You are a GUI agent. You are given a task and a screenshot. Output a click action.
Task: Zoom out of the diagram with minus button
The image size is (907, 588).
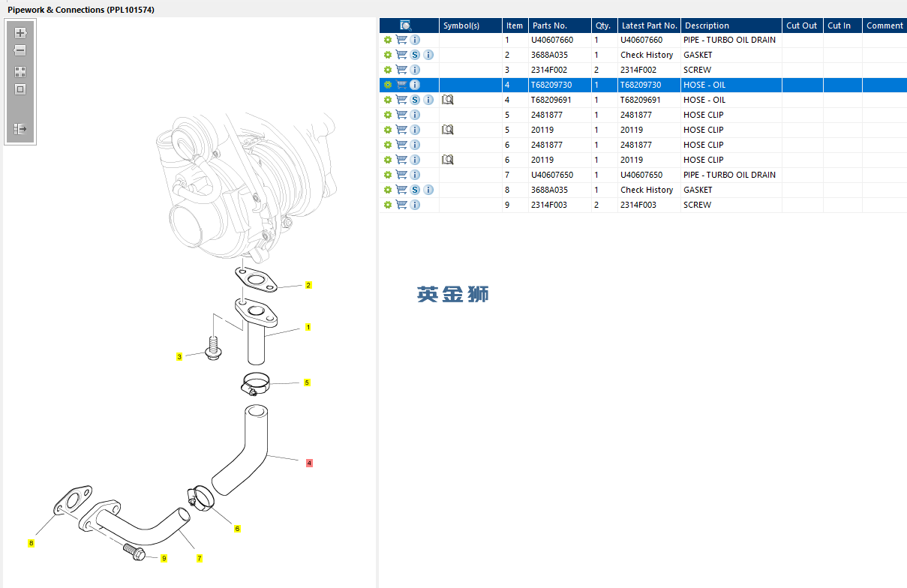20,51
